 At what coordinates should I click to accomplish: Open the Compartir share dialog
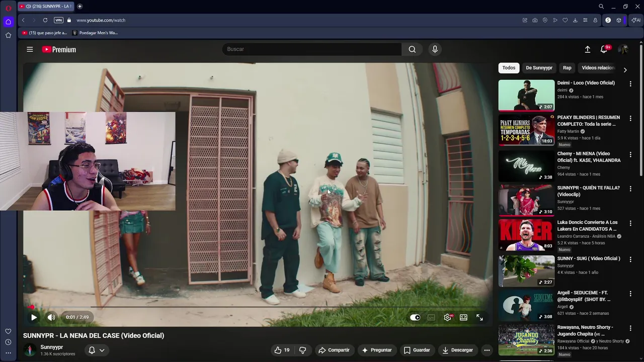pyautogui.click(x=334, y=350)
